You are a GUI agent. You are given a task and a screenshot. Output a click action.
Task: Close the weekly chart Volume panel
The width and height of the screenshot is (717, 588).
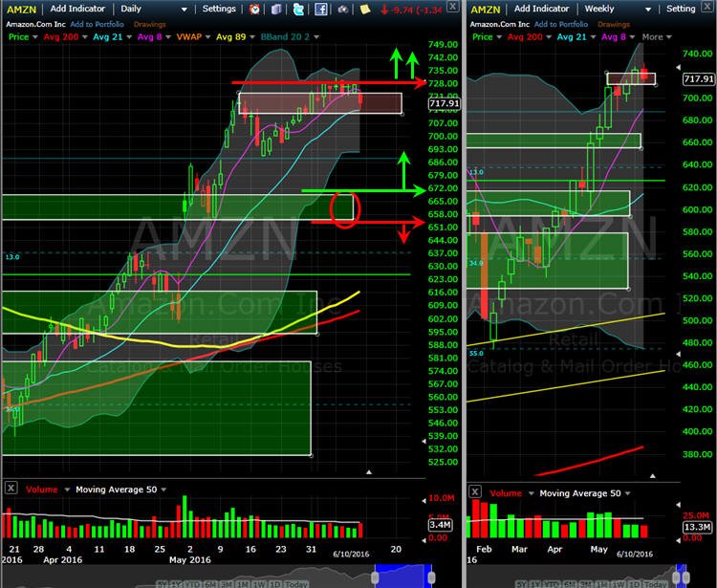475,492
